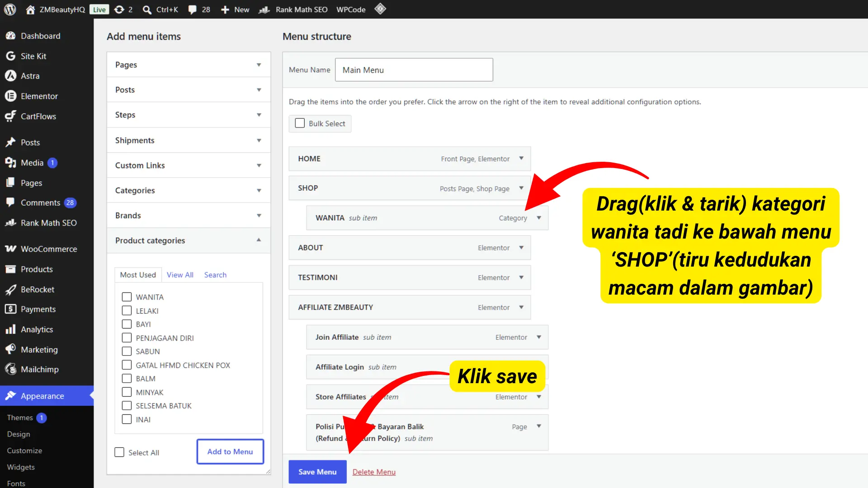Screen dimensions: 868x488
Task: Expand the WANITA sub item options
Action: click(x=539, y=218)
